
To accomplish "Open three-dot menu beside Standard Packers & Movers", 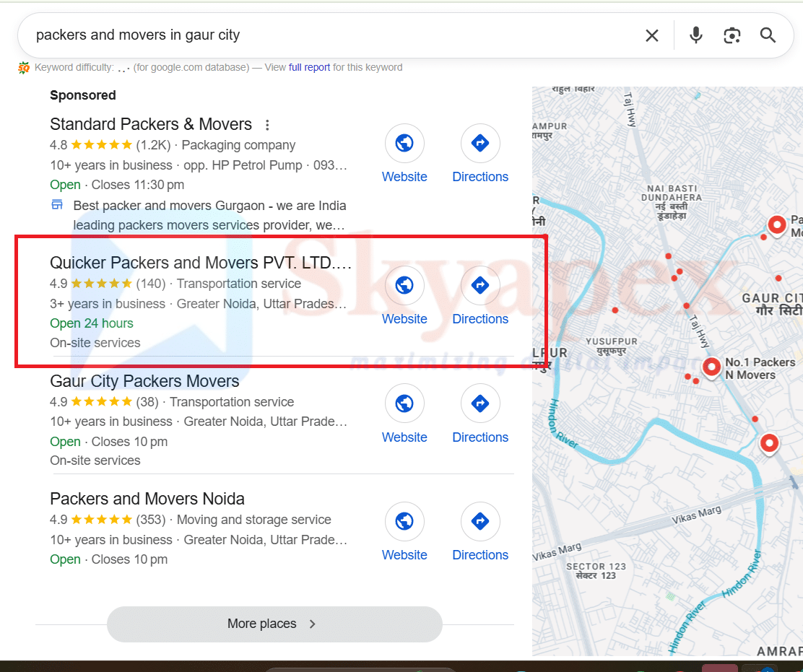I will click(x=267, y=125).
